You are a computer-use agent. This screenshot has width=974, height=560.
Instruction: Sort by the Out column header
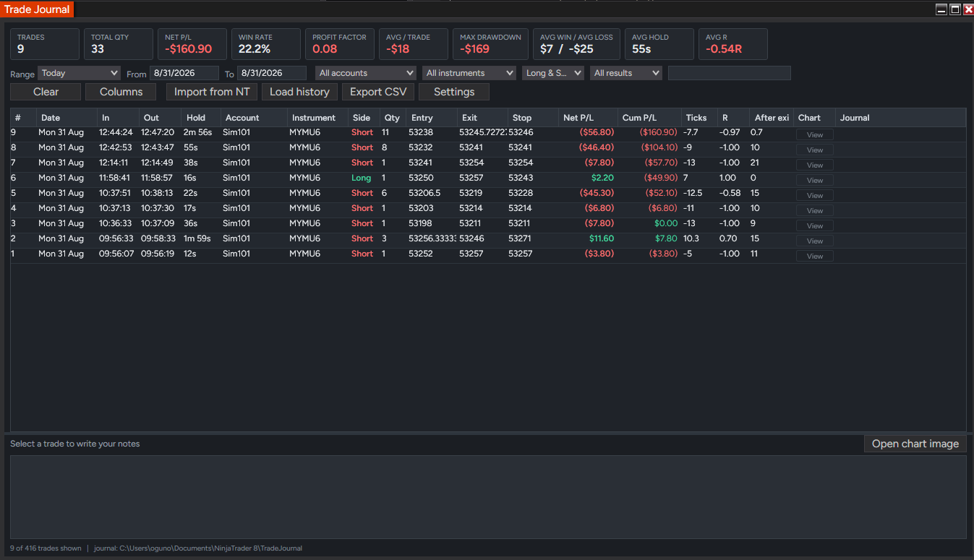point(161,118)
